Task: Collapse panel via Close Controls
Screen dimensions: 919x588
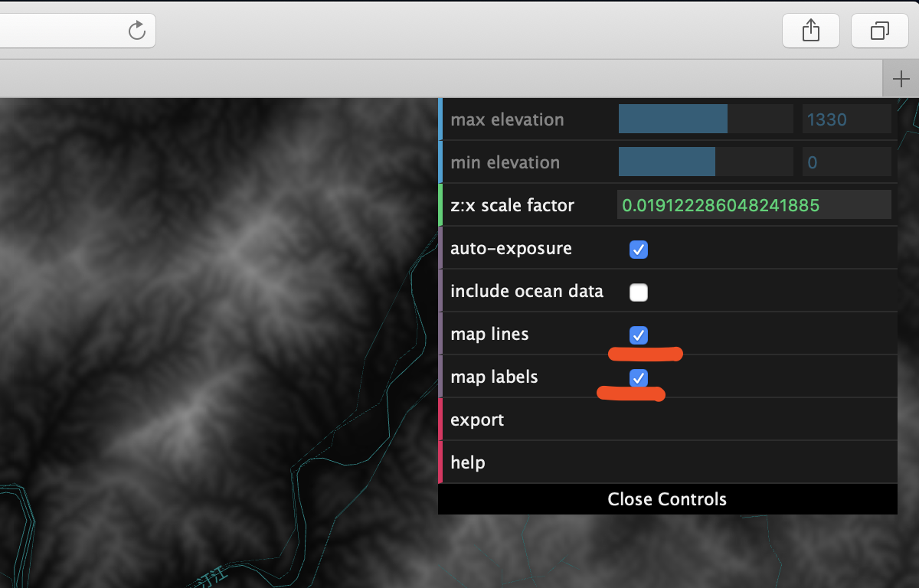Action: point(667,499)
